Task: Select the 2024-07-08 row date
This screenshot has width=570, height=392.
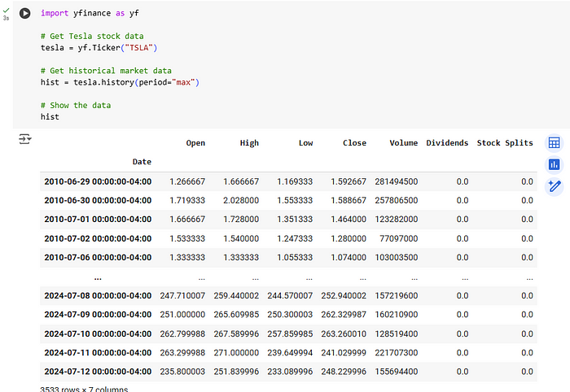Action: (98, 296)
